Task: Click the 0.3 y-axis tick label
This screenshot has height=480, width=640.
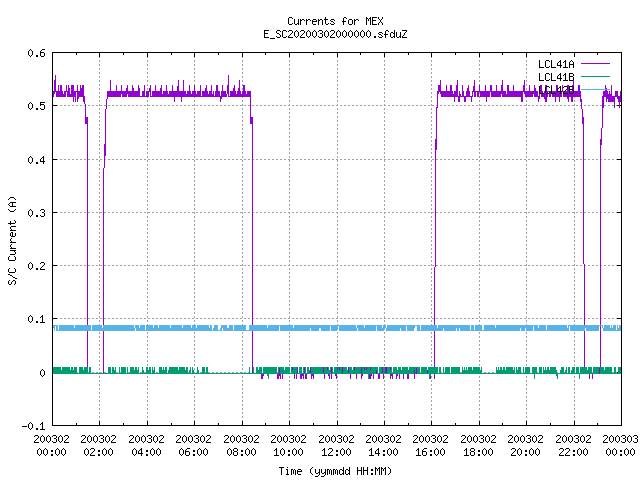Action: [36, 213]
